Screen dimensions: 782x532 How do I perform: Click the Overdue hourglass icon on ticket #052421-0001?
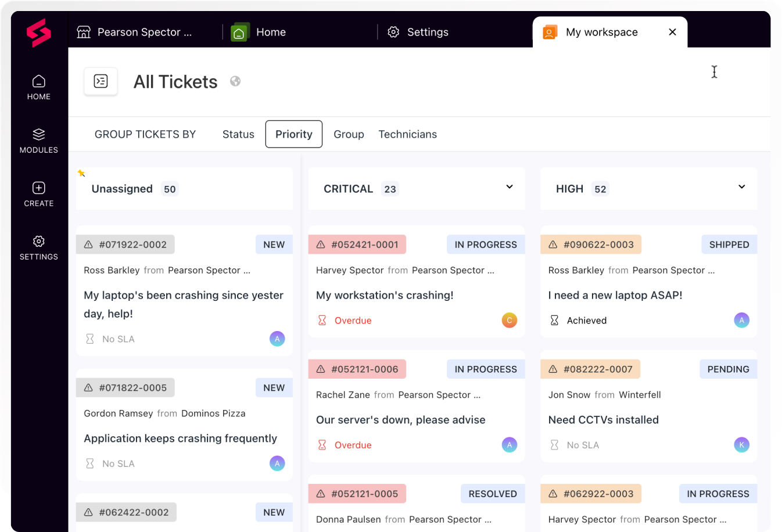pos(322,320)
